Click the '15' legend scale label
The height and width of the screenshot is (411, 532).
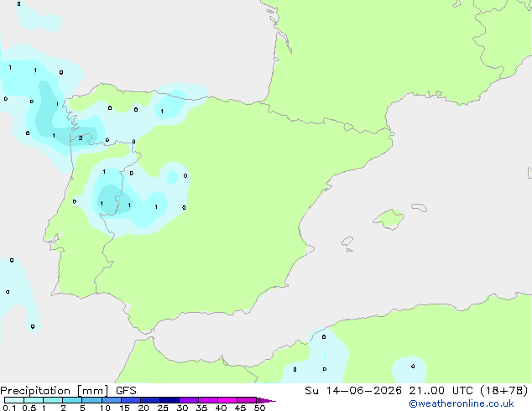124,408
